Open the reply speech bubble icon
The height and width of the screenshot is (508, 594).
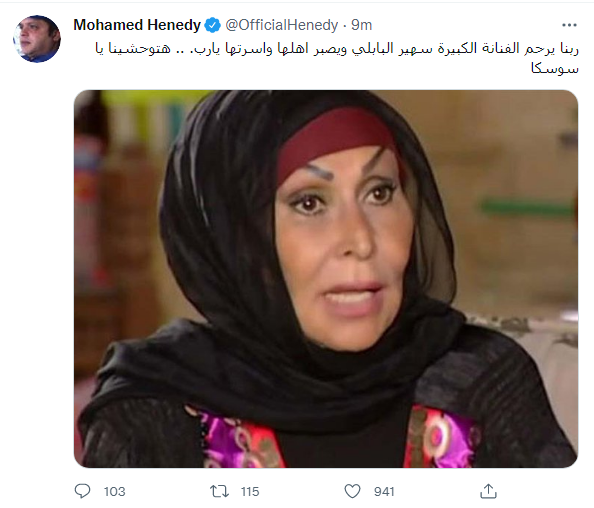click(x=82, y=491)
